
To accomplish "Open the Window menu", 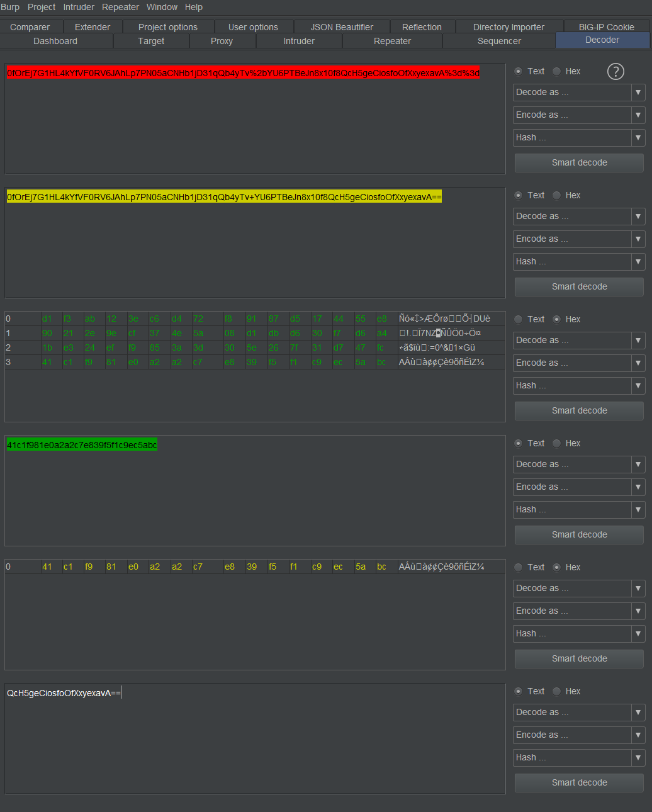I will click(162, 7).
